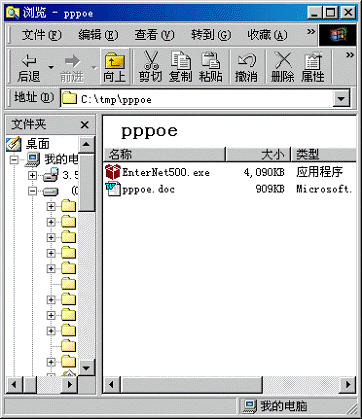This screenshot has width=362, height=419.
Task: Collapse the My Computer (我的电脑) tree node
Action: (x=14, y=159)
